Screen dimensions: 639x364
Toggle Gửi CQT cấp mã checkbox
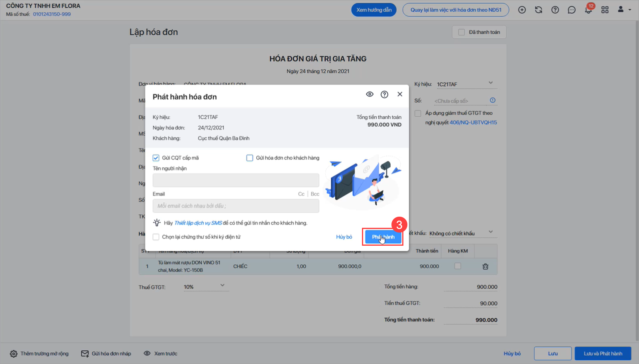pyautogui.click(x=156, y=158)
